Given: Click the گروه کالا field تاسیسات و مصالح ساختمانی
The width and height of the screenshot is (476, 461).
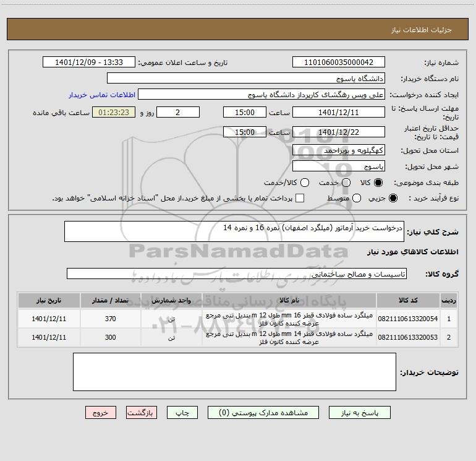Looking at the screenshot, I should point(237,274).
